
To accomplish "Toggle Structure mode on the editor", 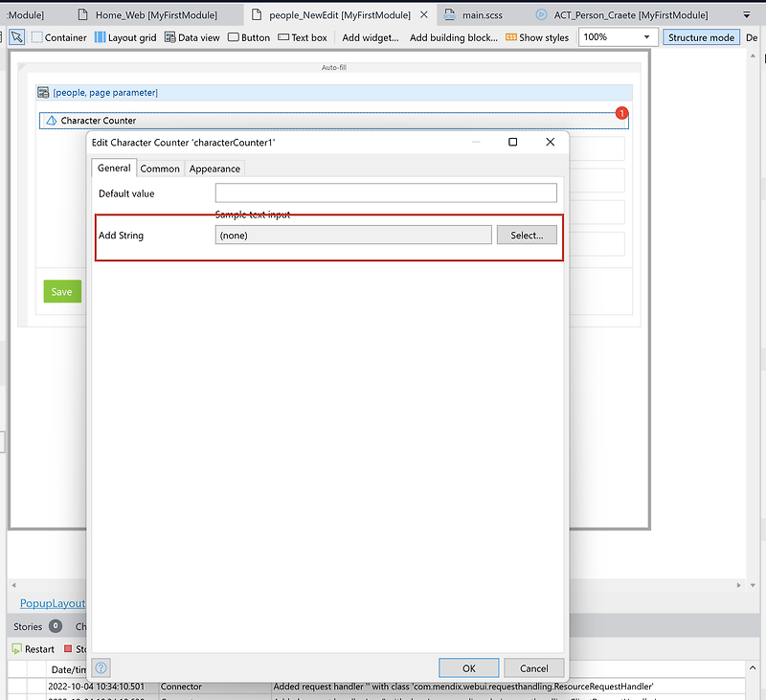I will (x=700, y=36).
